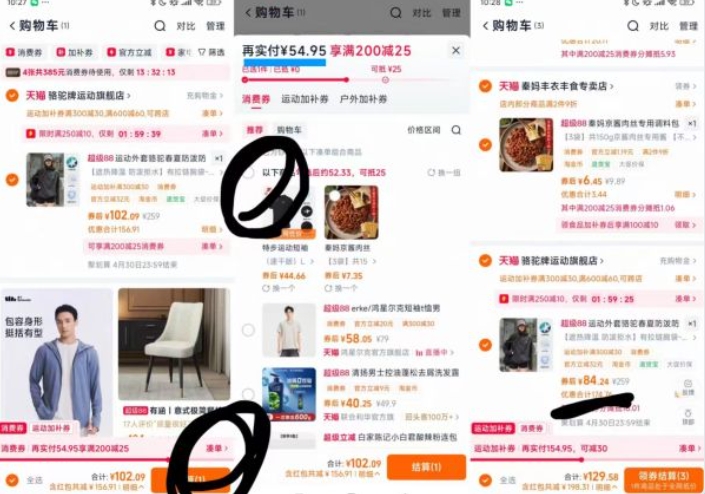Expand 凑单 for 限时满250减10 on left
The image size is (705, 494).
click(213, 134)
